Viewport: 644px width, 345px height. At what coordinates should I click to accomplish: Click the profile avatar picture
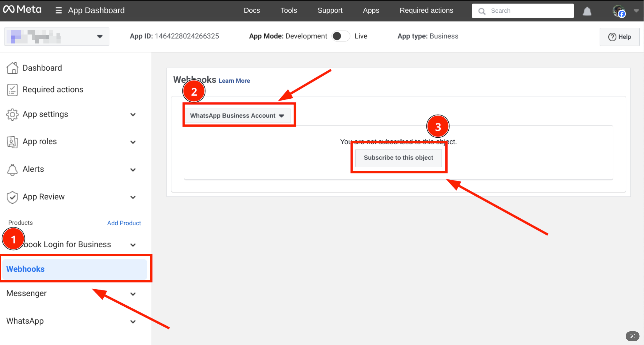pos(619,11)
